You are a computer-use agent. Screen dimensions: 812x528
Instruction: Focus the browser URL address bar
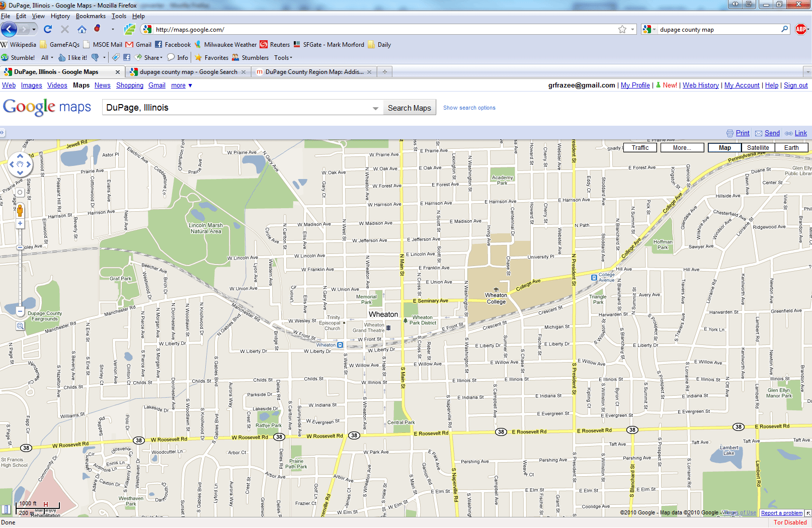pyautogui.click(x=385, y=30)
